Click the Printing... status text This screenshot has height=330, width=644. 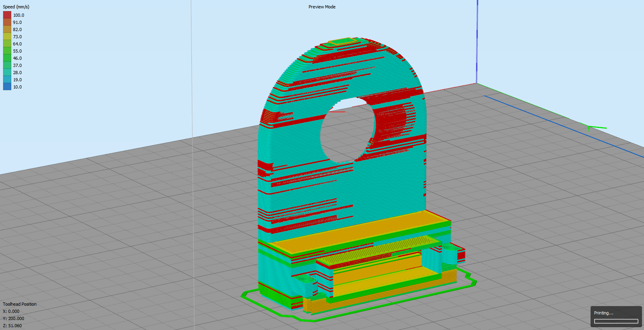pos(603,313)
